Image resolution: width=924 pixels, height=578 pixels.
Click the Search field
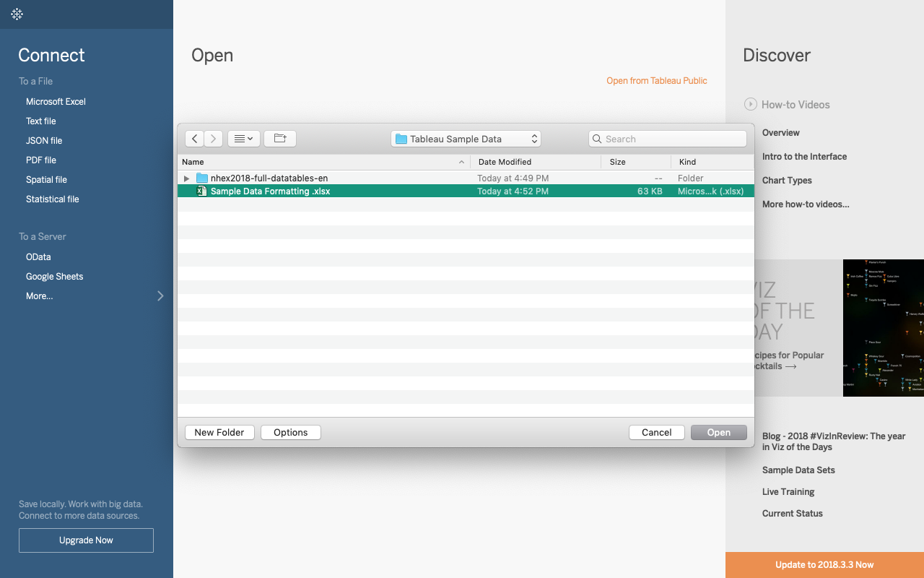[x=668, y=139]
